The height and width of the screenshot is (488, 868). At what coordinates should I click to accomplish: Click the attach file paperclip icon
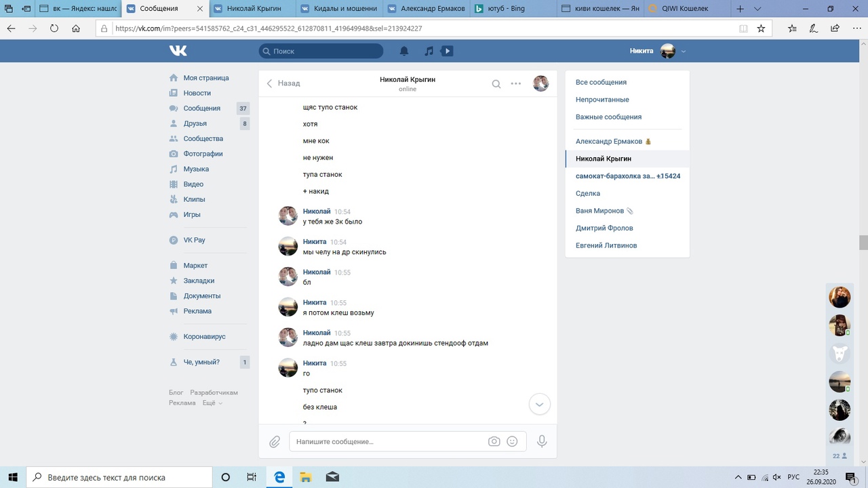[275, 442]
